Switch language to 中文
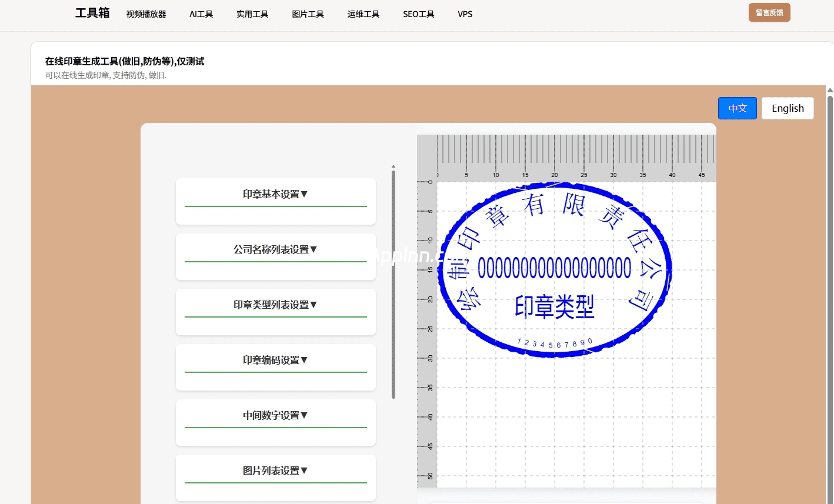 [738, 108]
